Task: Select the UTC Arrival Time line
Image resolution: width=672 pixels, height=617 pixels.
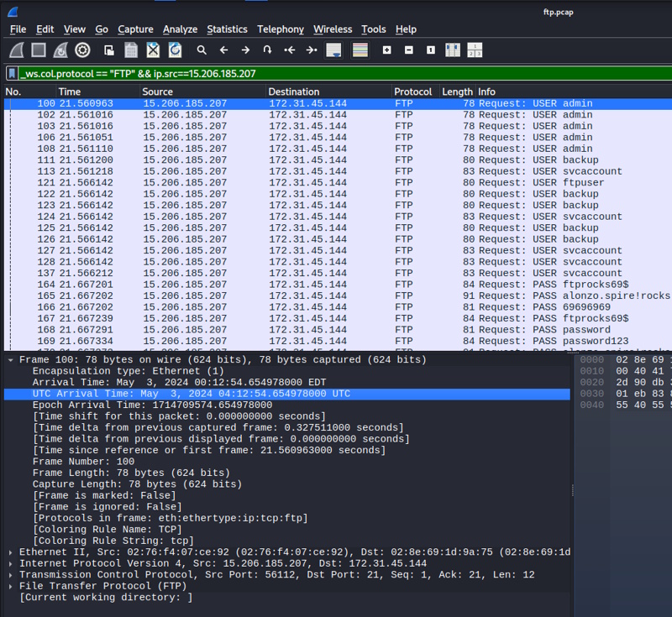Action: coord(287,394)
